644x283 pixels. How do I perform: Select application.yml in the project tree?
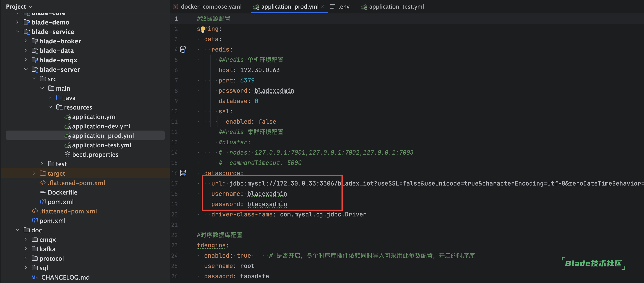[x=94, y=117]
